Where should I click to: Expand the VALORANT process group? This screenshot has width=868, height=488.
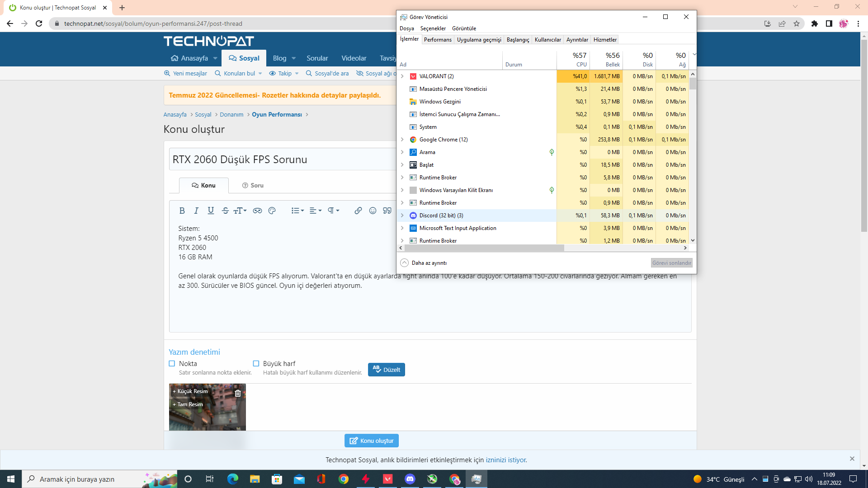(x=402, y=76)
